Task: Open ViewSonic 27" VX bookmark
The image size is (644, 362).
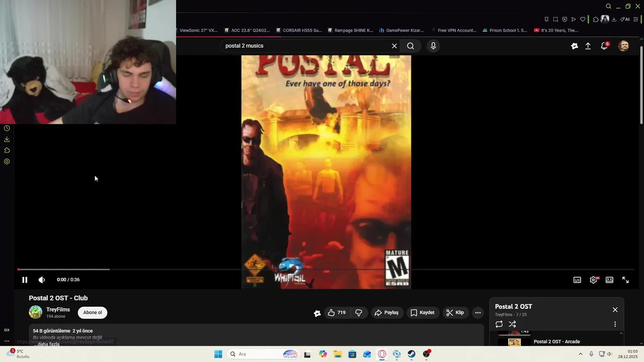Action: [197, 30]
